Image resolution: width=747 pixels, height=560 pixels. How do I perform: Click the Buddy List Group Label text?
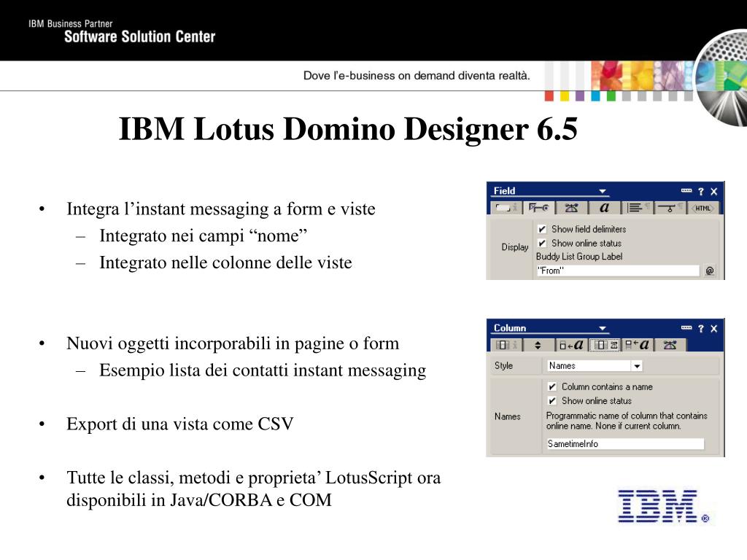point(579,257)
